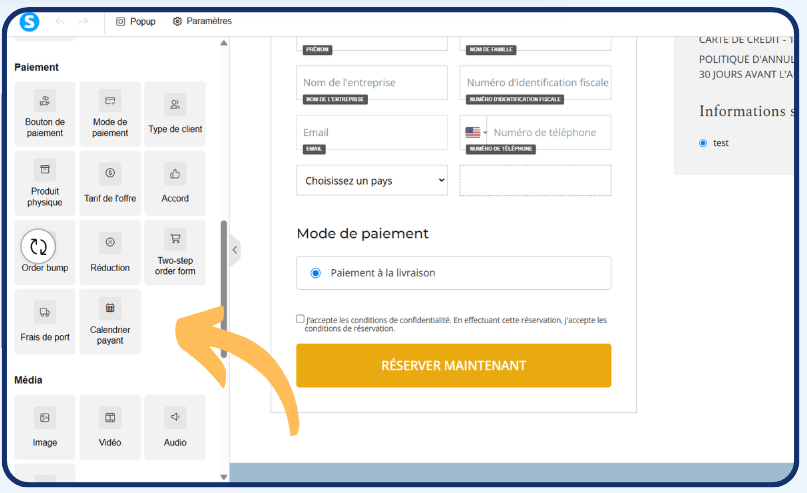Select the Bouton de paiement element
The height and width of the screenshot is (493, 807).
pyautogui.click(x=45, y=114)
